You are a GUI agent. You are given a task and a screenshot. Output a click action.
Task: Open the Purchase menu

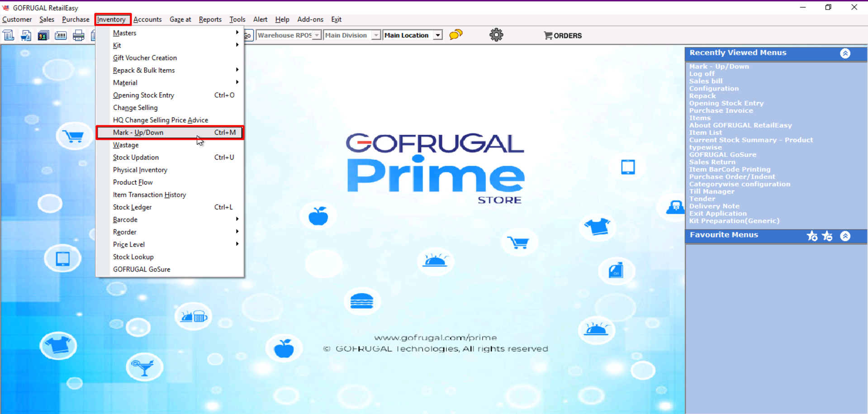point(76,19)
